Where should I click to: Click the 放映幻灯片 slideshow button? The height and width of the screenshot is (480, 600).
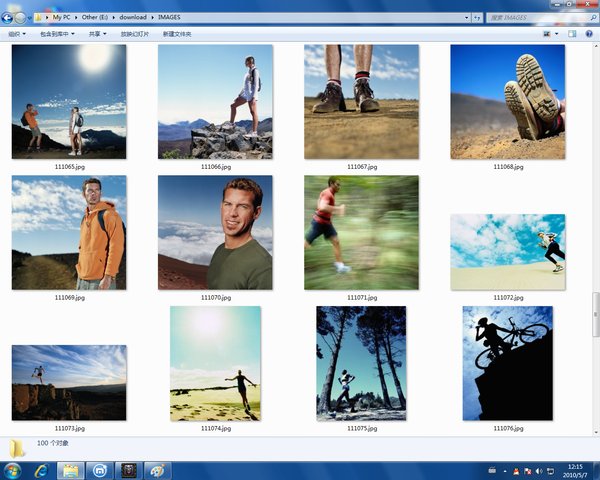(x=134, y=34)
